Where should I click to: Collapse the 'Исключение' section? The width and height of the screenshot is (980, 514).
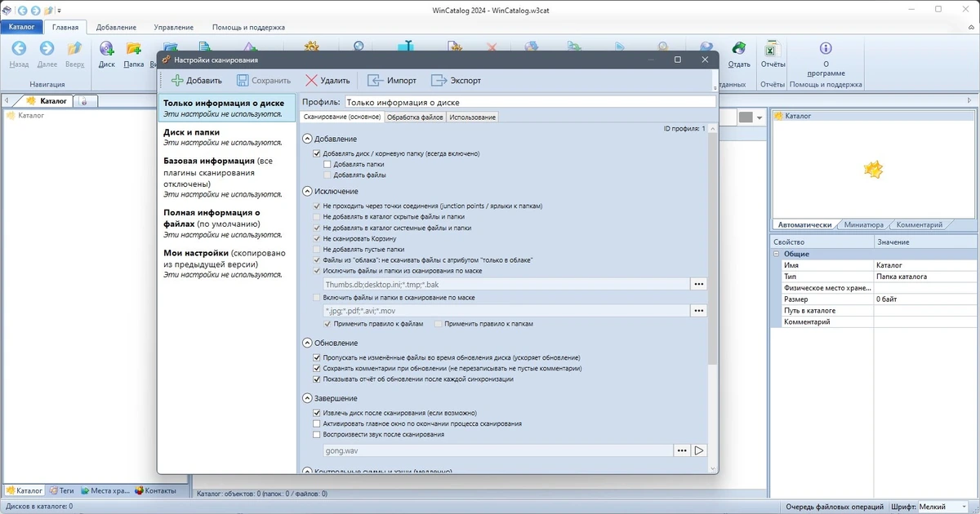tap(307, 191)
